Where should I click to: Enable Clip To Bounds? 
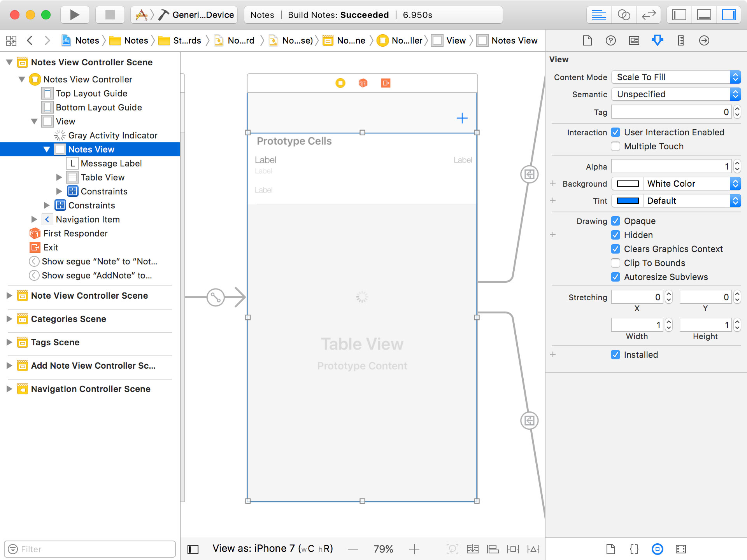615,263
